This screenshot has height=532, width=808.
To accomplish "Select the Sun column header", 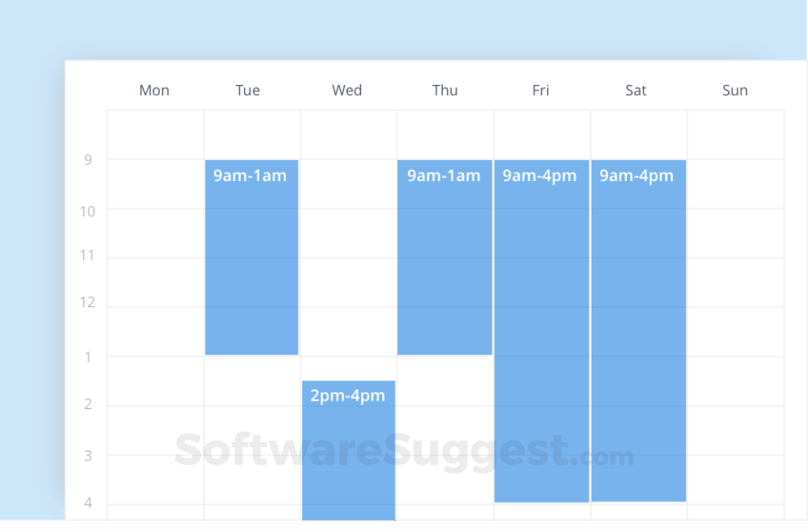I will [735, 90].
